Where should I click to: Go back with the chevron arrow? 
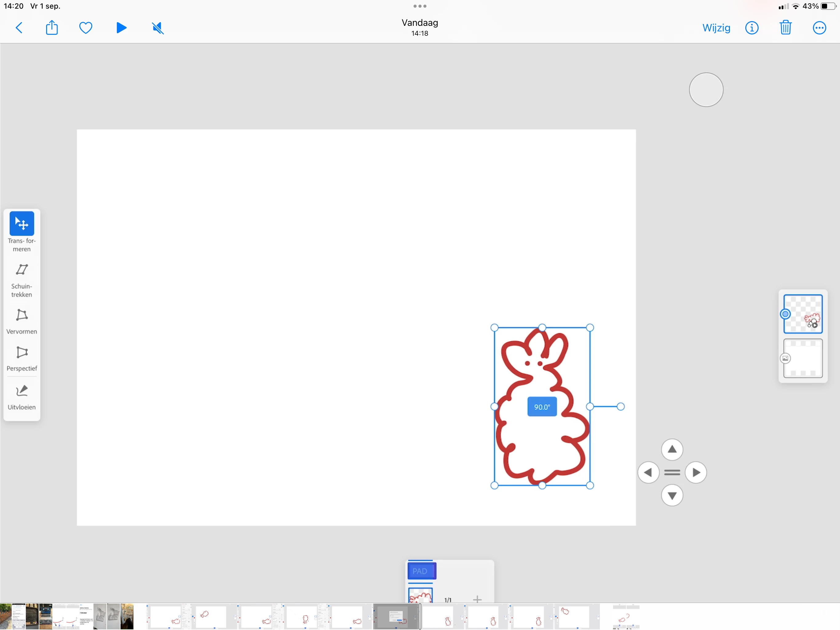coord(19,28)
